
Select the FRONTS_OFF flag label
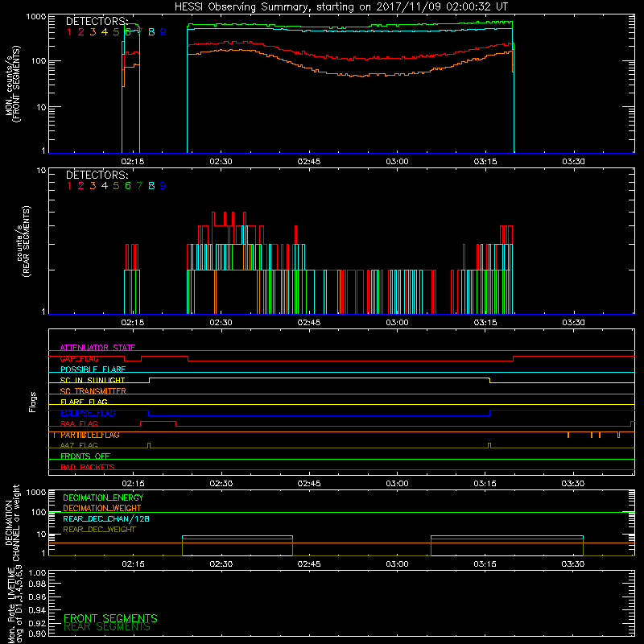[85, 456]
